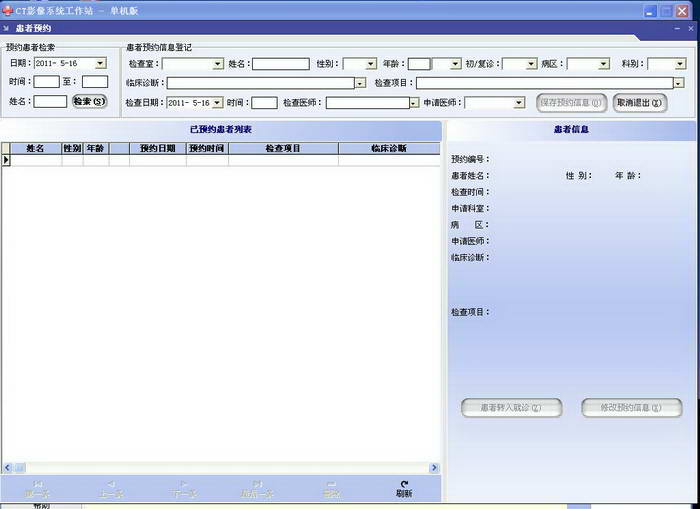Click the 临床诊断 column header
The height and width of the screenshot is (509, 700).
[x=389, y=148]
